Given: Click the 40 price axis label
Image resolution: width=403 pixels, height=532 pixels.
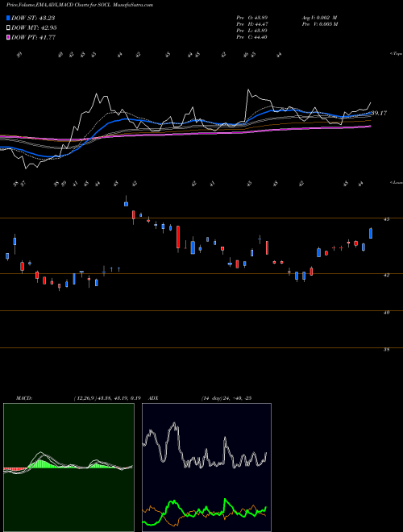Looking at the screenshot, I should (x=386, y=312).
